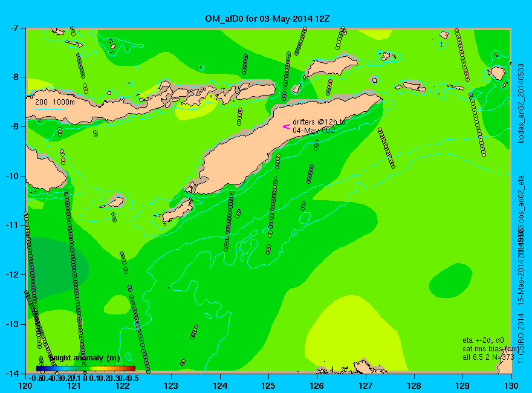Click the "eta +-2d, d0" text
Viewport: 532px width, 393px height.
click(483, 340)
